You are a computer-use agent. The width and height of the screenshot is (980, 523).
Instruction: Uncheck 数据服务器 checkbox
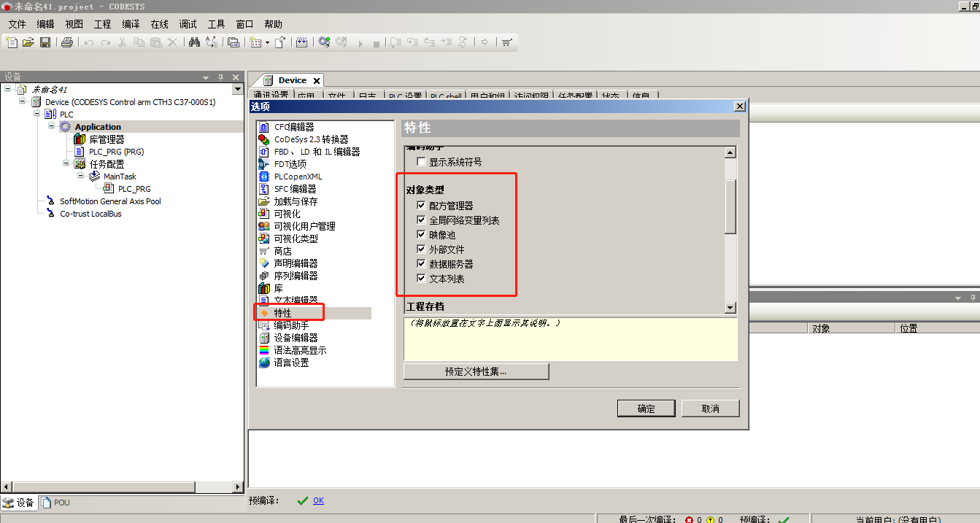pos(421,263)
